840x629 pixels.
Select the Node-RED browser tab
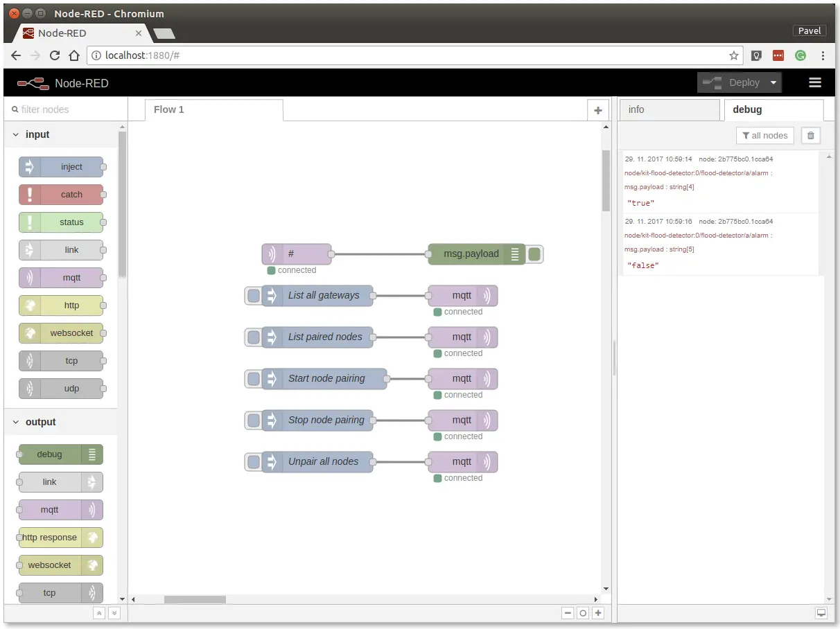tap(82, 33)
